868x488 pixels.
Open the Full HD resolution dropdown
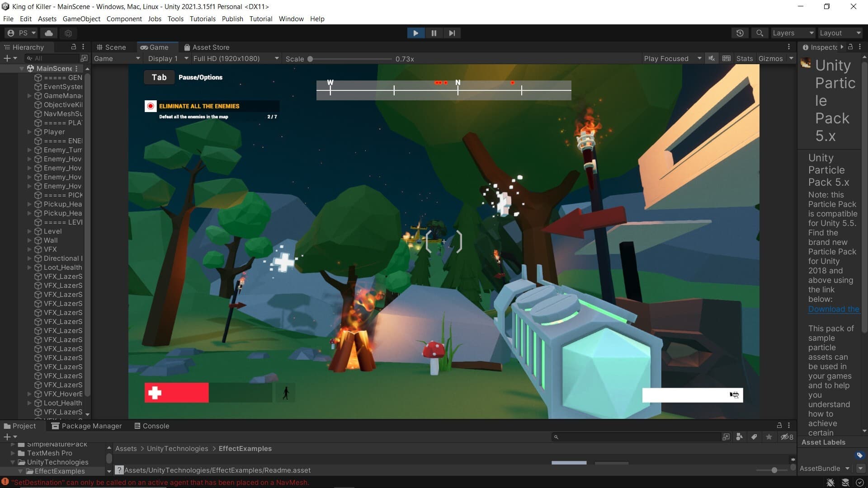click(x=236, y=58)
